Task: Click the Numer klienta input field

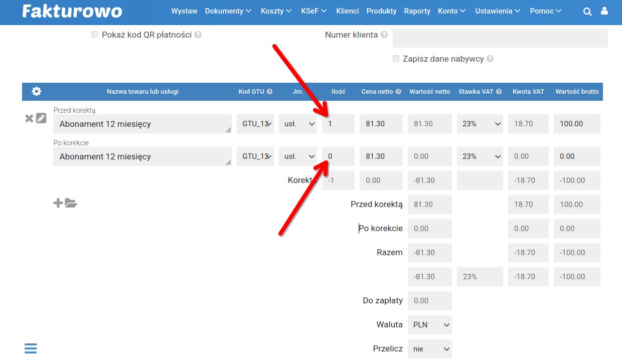Action: click(500, 38)
